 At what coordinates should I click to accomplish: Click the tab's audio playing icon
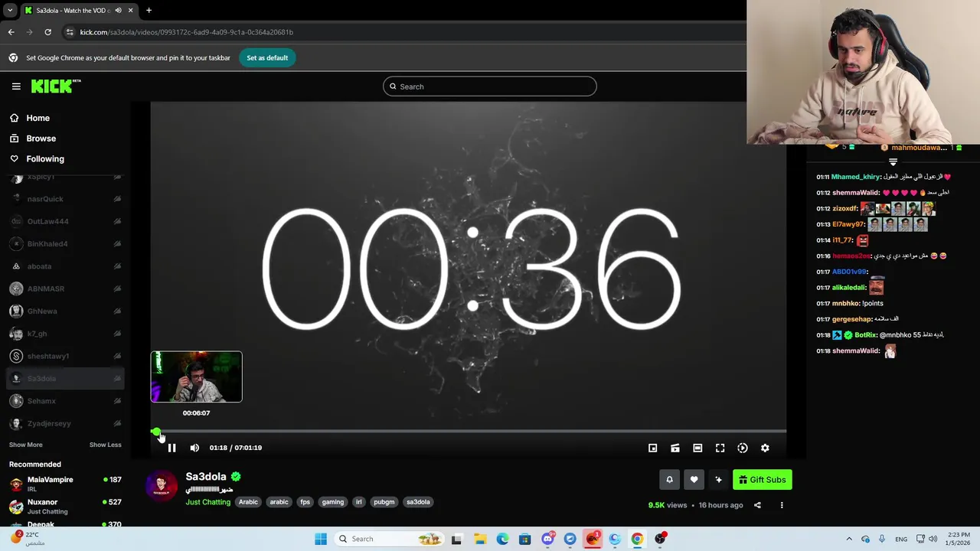(118, 10)
